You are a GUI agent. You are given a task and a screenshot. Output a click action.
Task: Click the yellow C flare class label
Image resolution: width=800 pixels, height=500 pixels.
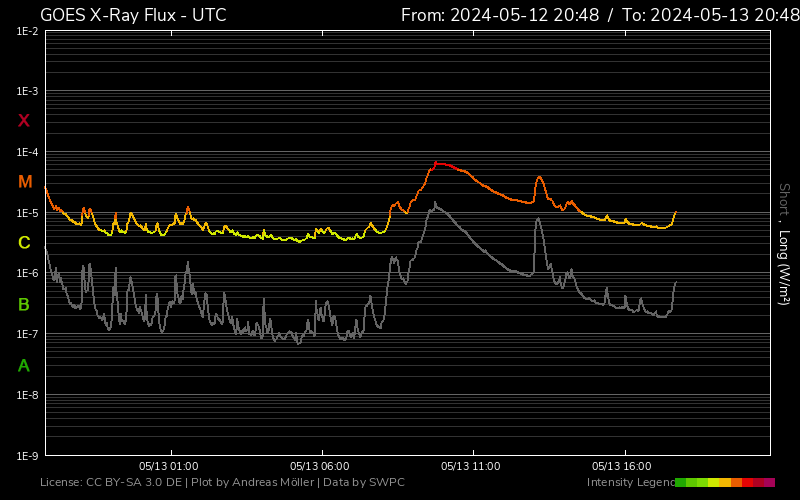coord(24,243)
